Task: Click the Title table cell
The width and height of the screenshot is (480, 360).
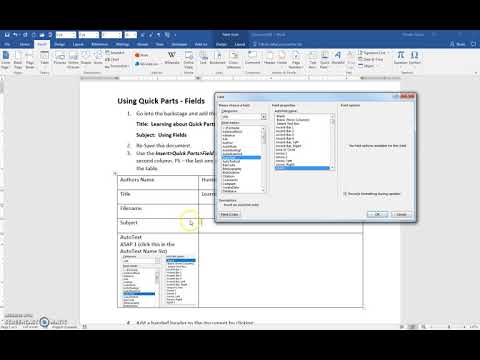Action: click(x=158, y=197)
